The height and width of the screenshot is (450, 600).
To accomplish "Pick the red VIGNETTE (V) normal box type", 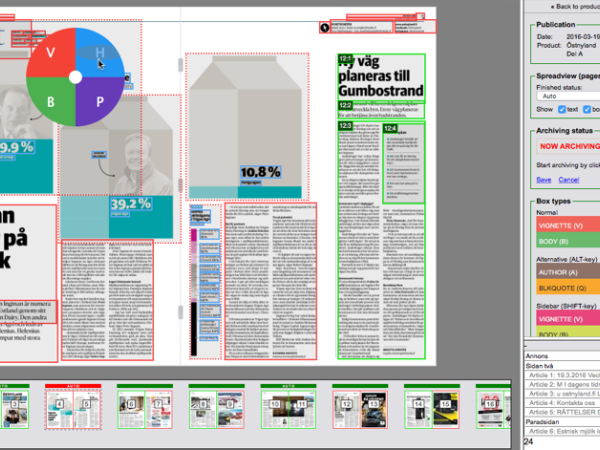I will (x=568, y=225).
